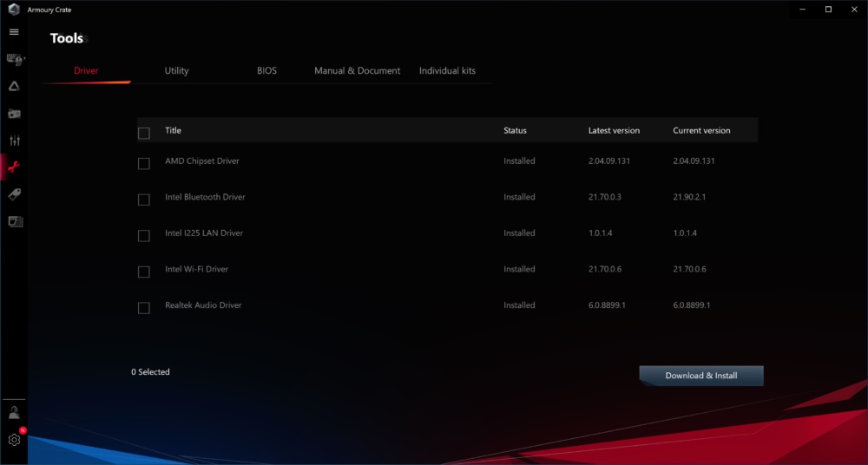The width and height of the screenshot is (868, 465).
Task: Click the Realtek Audio Driver title
Action: click(x=203, y=305)
